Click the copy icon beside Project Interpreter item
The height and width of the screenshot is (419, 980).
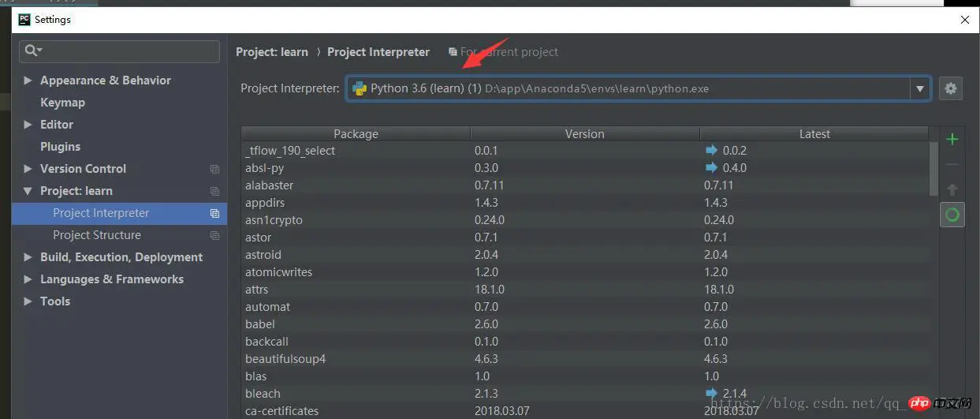point(214,213)
